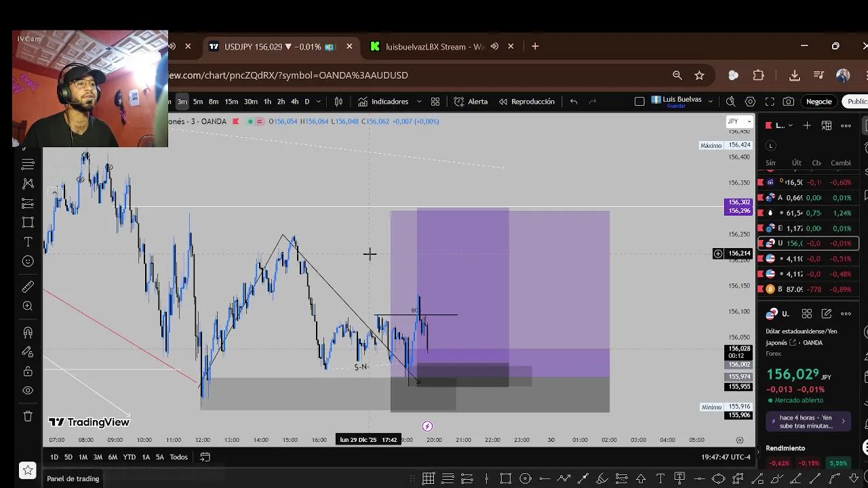This screenshot has width=868, height=488.
Task: Select the 8m timeframe
Action: point(214,102)
